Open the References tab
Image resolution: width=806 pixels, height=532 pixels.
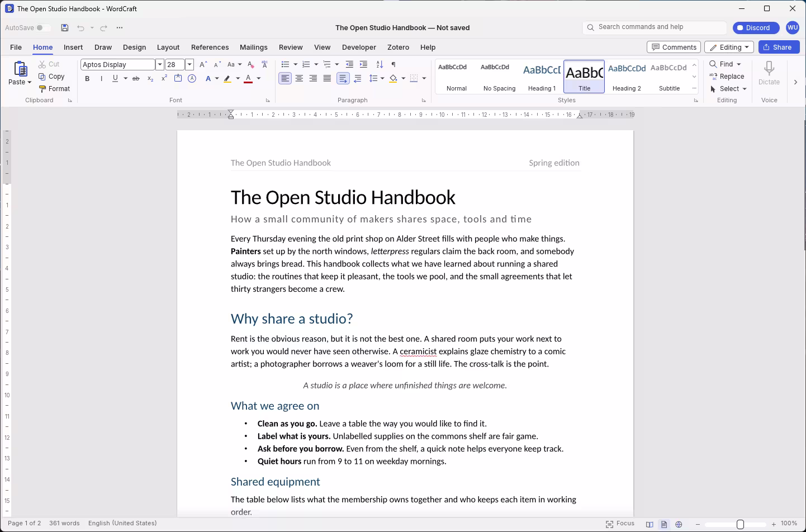tap(210, 47)
